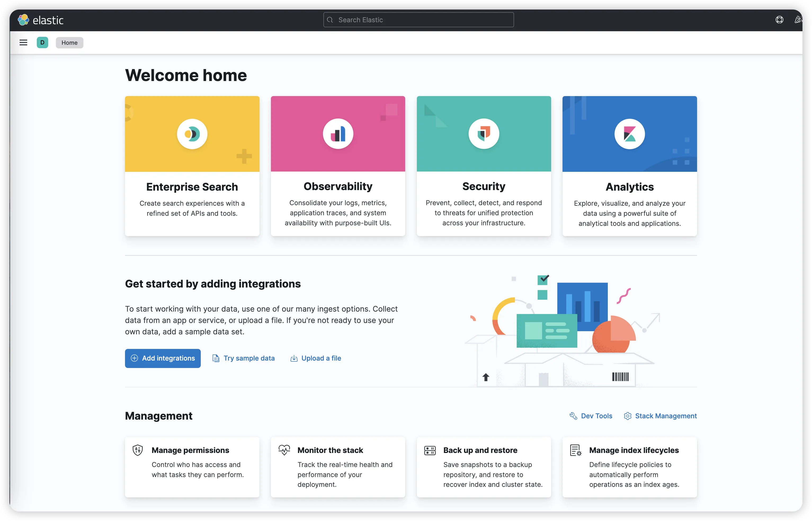The height and width of the screenshot is (521, 812).
Task: Click the Observability bar chart icon
Action: [338, 134]
